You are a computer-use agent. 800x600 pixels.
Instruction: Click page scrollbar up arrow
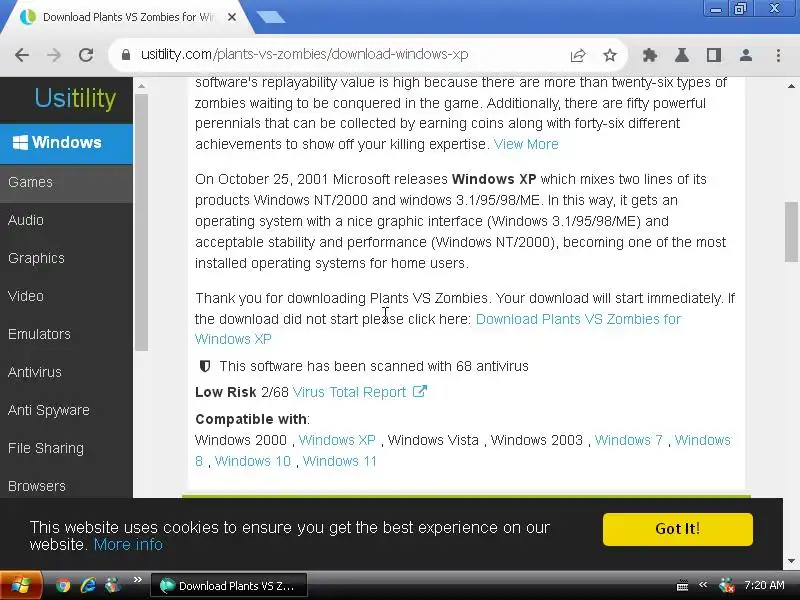[791, 85]
